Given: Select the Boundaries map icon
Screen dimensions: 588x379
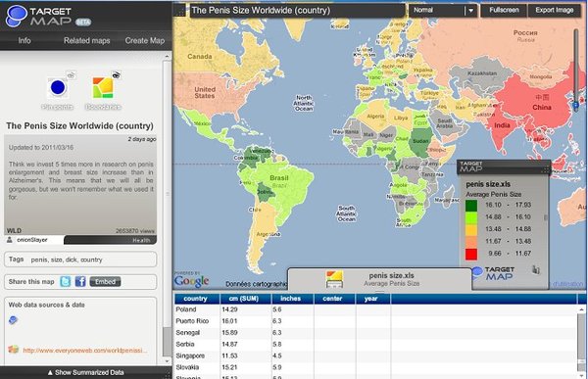Looking at the screenshot, I should point(103,88).
